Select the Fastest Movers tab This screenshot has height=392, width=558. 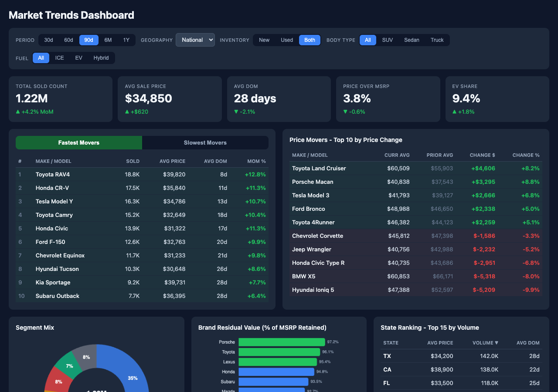[78, 142]
